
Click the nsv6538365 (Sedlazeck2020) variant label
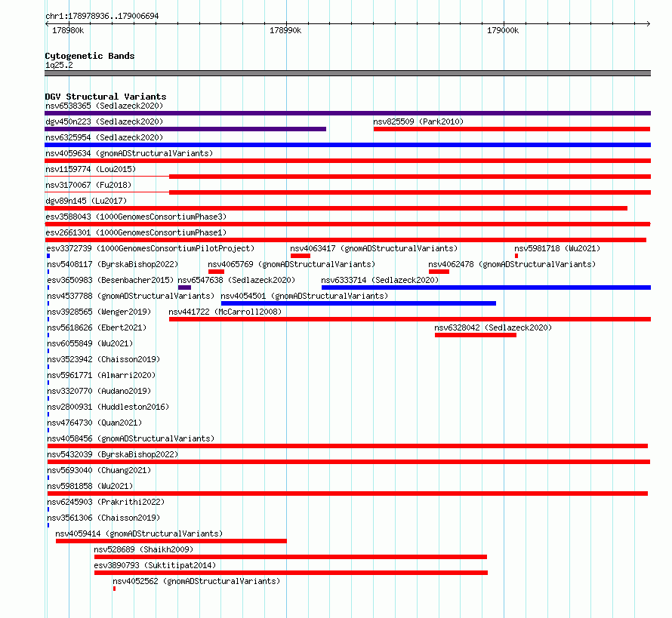tap(104, 106)
